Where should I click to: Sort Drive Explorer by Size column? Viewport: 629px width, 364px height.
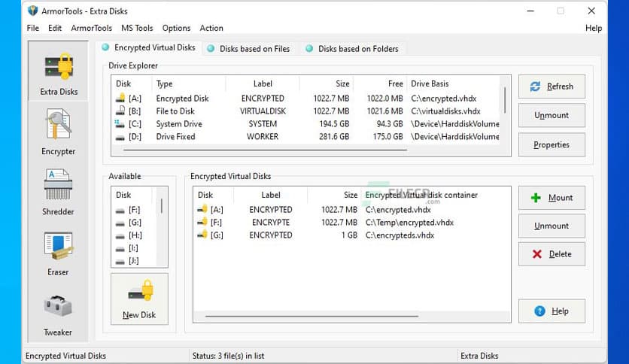coord(342,83)
